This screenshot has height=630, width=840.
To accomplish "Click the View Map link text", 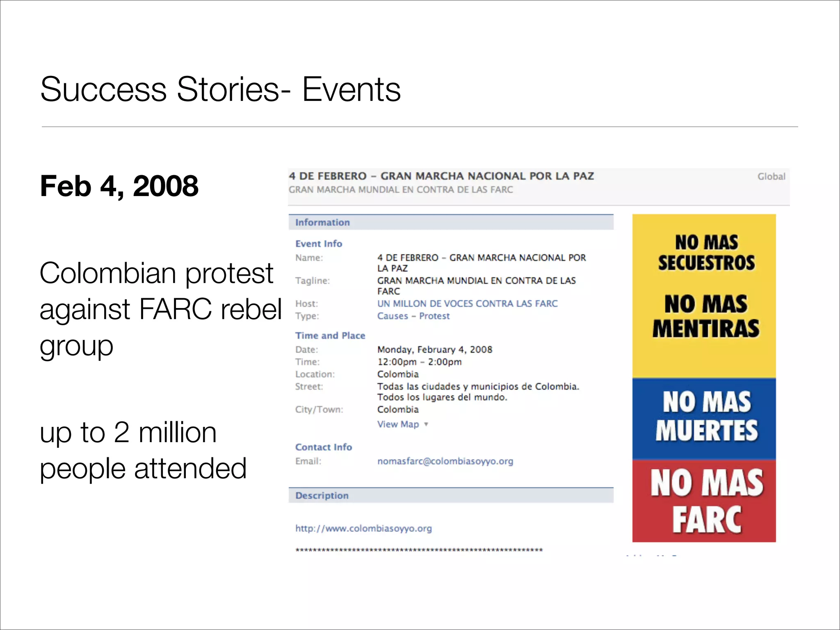I will coord(398,424).
